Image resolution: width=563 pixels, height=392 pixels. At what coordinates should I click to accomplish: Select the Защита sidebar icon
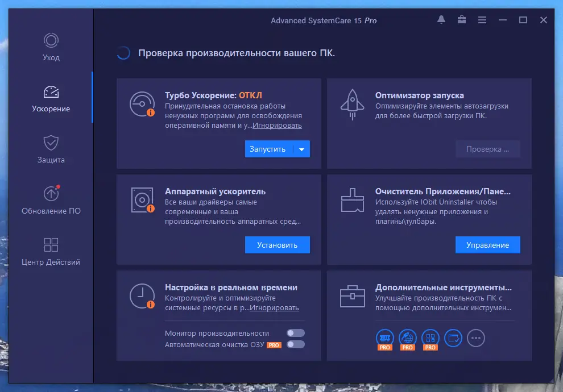[x=51, y=149]
